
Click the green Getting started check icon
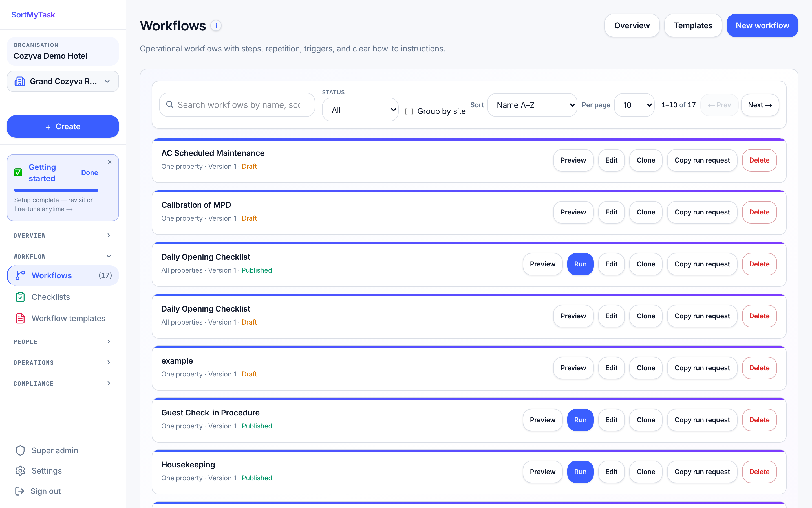[18, 173]
